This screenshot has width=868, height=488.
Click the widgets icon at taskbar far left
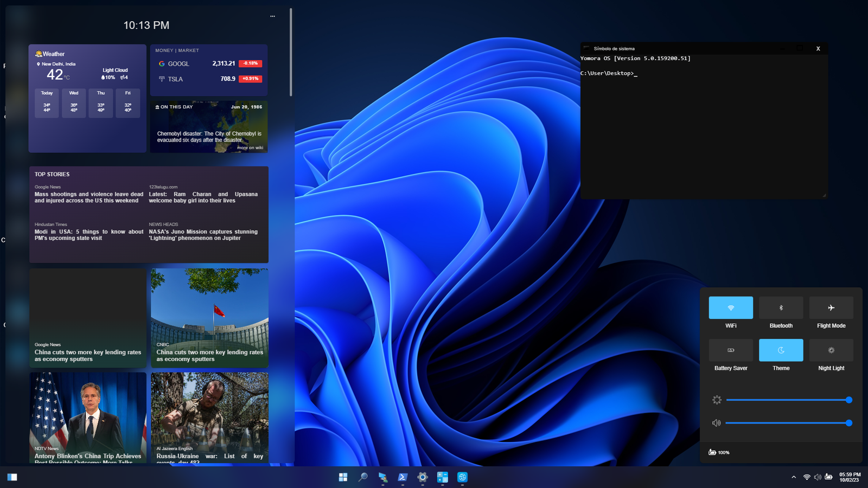click(x=12, y=477)
